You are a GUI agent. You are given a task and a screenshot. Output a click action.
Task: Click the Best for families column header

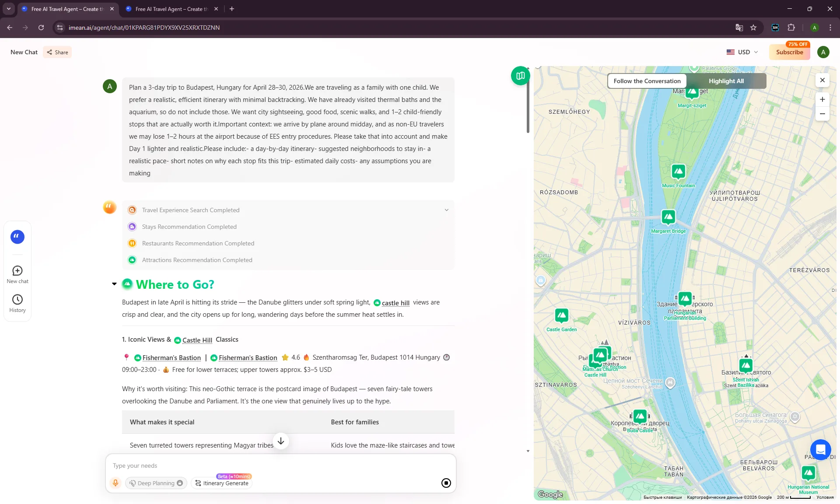pos(355,422)
